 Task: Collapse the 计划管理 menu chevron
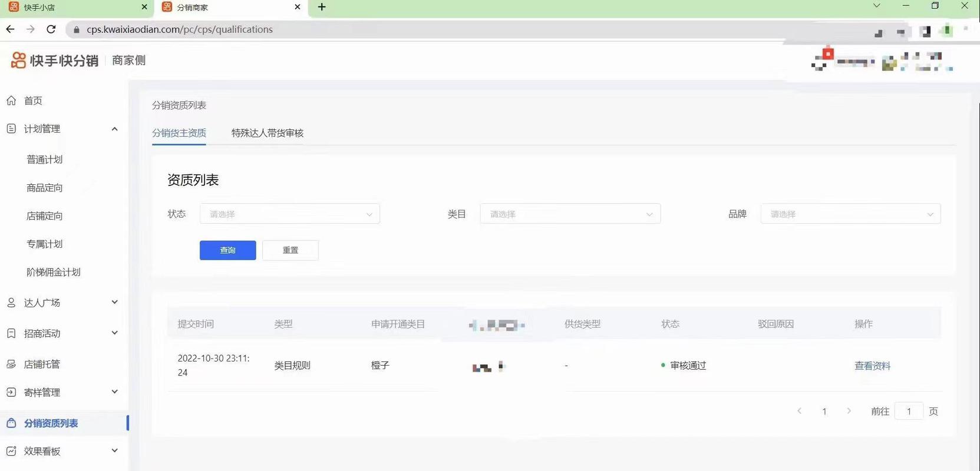114,128
